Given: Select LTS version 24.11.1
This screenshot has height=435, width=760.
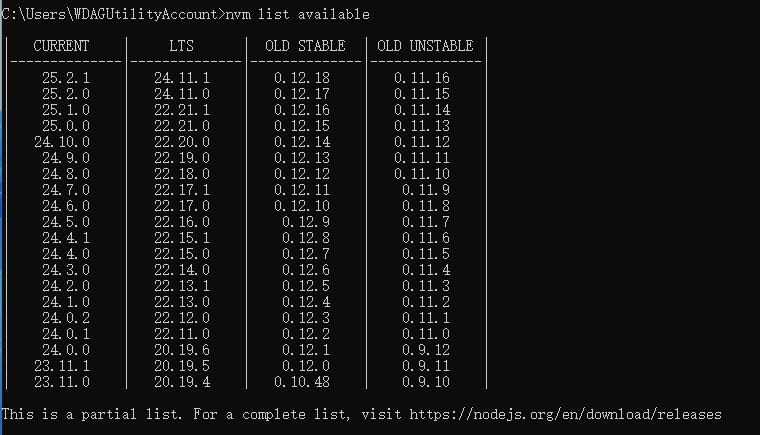Looking at the screenshot, I should coord(182,78).
